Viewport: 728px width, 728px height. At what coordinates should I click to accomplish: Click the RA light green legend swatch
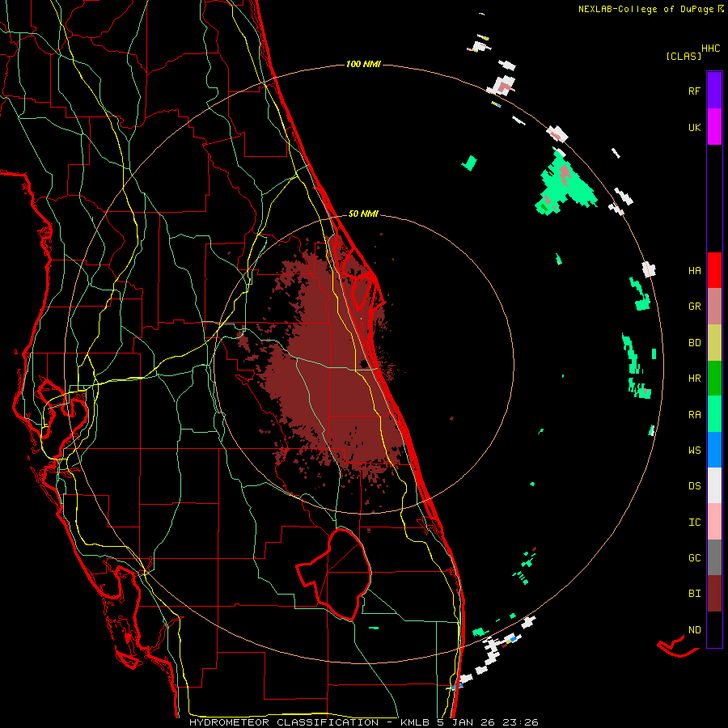click(714, 414)
